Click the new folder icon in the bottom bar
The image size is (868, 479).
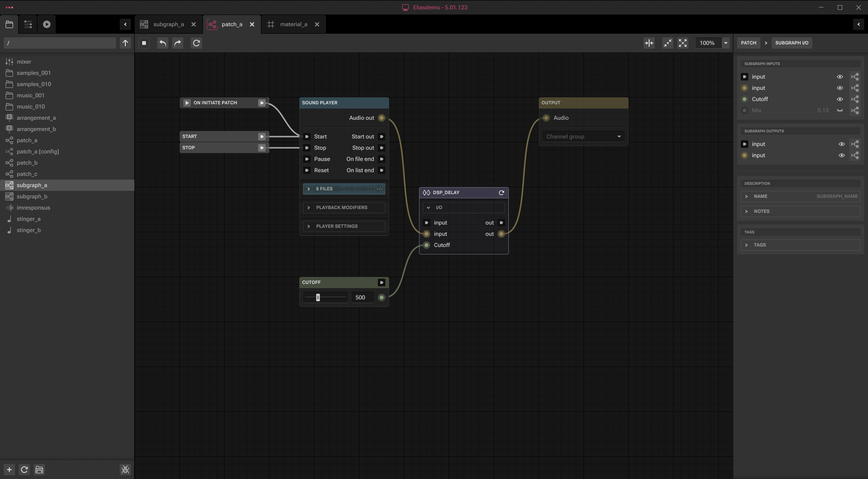[39, 470]
